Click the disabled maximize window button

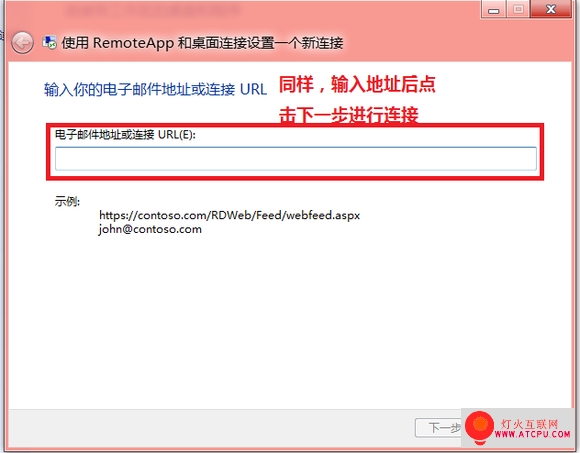pyautogui.click(x=518, y=9)
